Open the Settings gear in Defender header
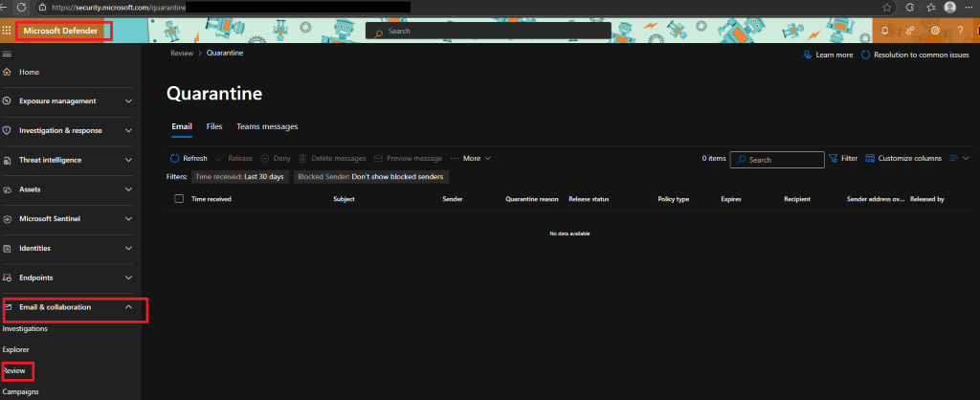Viewport: 980px width, 400px height. (935, 31)
